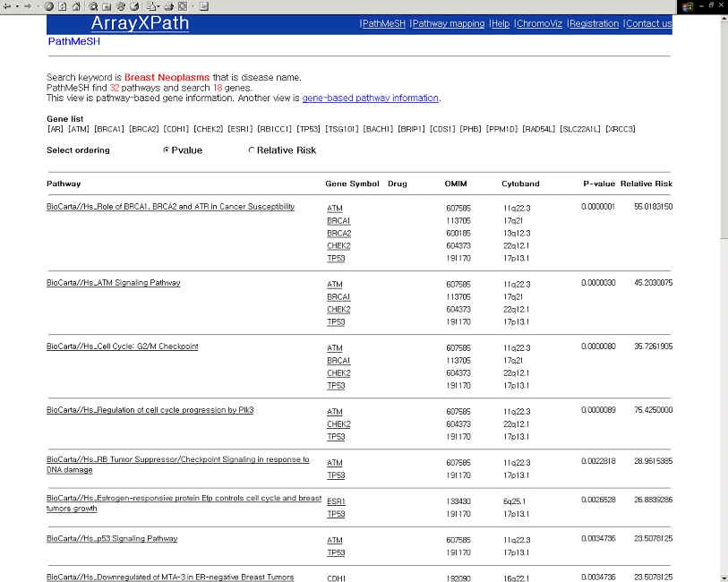The image size is (728, 582).
Task: Click the Cytoband column header
Action: click(520, 184)
